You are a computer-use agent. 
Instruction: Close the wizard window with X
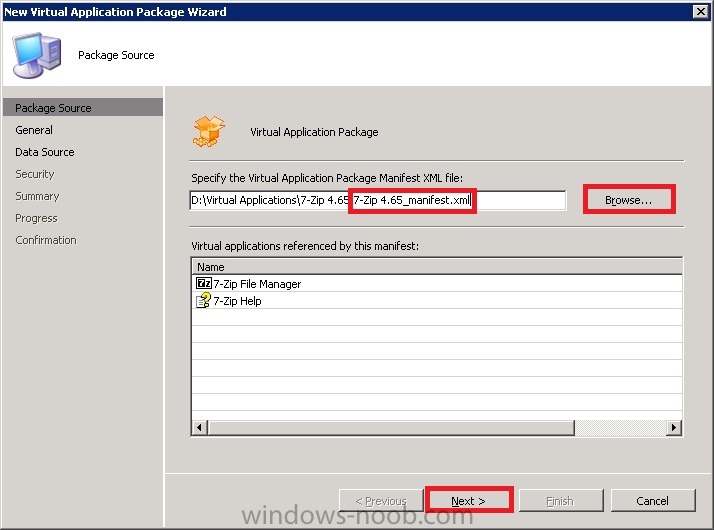pyautogui.click(x=700, y=11)
